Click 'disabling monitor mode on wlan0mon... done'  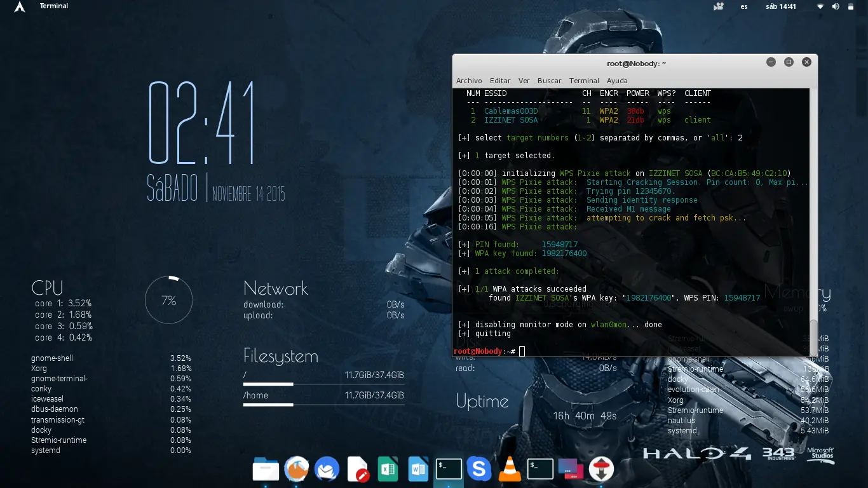pos(569,325)
